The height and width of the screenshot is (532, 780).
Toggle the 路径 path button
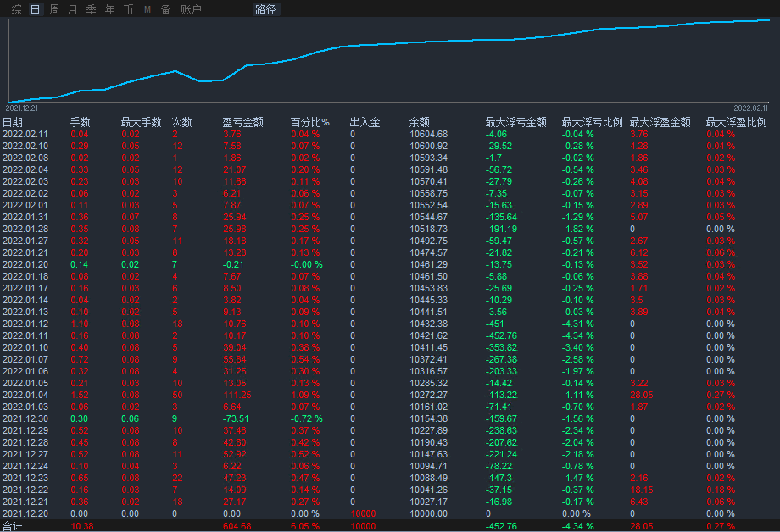pos(265,9)
